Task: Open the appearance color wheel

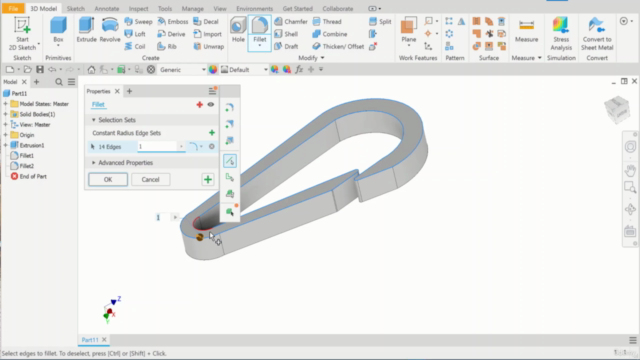Action: tap(213, 70)
